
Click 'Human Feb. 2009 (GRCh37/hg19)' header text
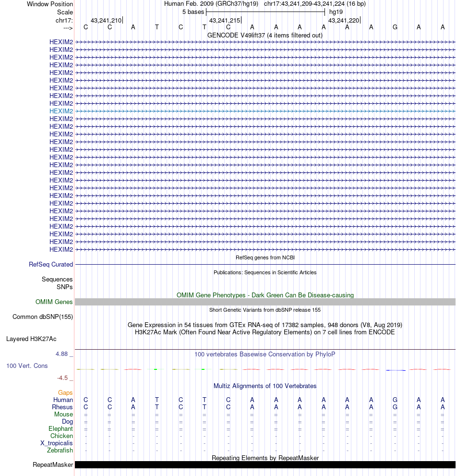click(x=211, y=4)
